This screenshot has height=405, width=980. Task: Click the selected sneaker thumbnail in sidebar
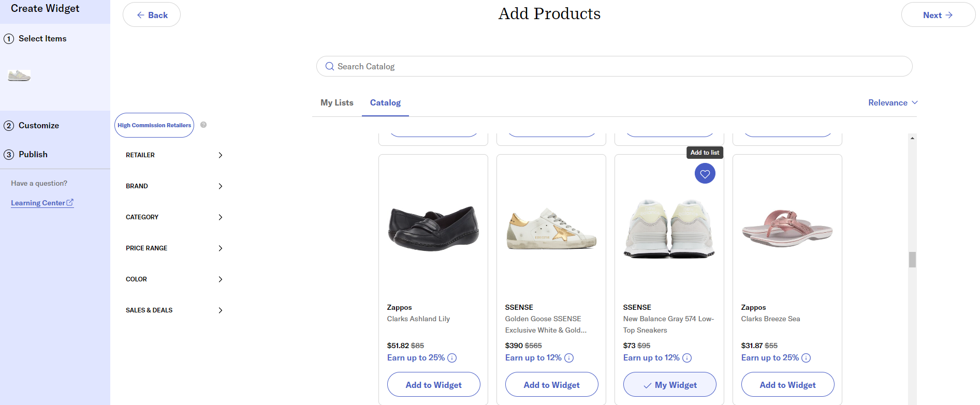click(19, 76)
